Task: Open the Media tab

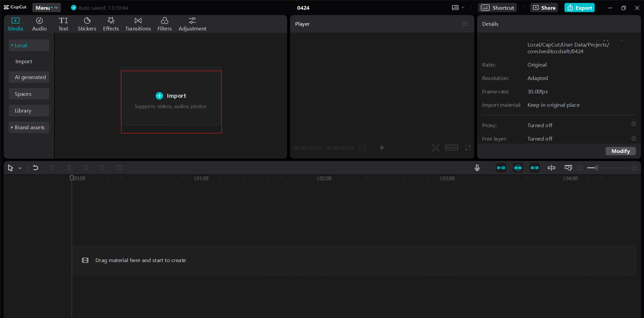Action: 15,24
